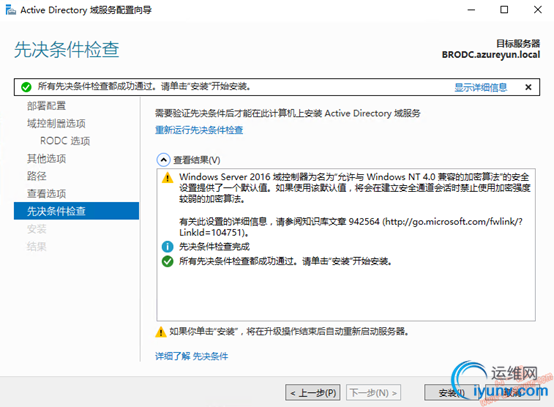The height and width of the screenshot is (407, 554).
Task: Click 上一步(P) button
Action: point(313,393)
